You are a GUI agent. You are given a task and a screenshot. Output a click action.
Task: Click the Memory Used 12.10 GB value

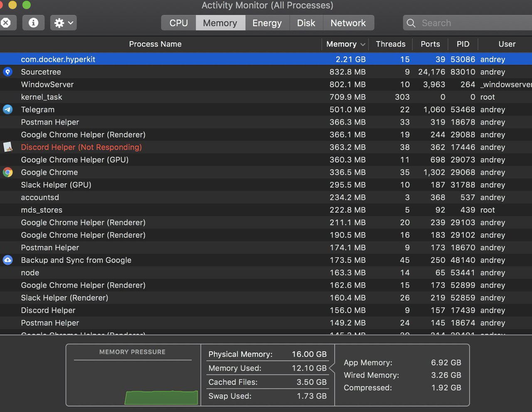pos(309,368)
